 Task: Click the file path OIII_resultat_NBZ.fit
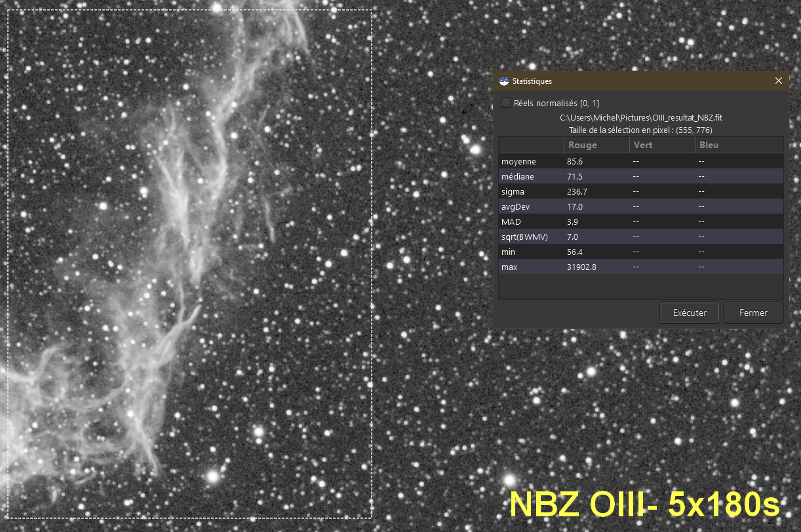[641, 118]
